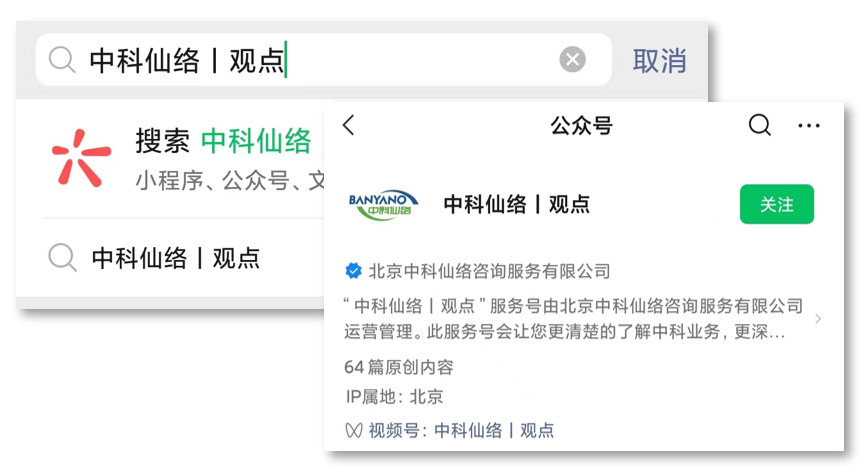864x472 pixels.
Task: Focus the search box containing 中科仙络丨观点
Action: tap(324, 59)
